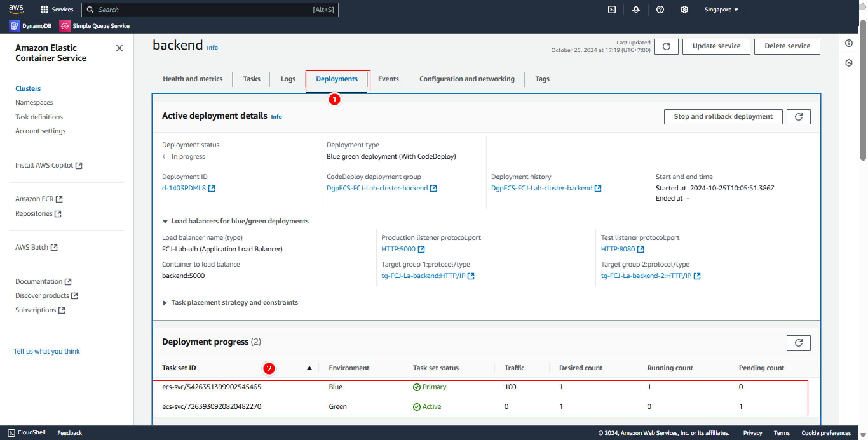Collapse Load balancers for blue/green deployments
Viewport: 868px width, 440px height.
(x=235, y=221)
